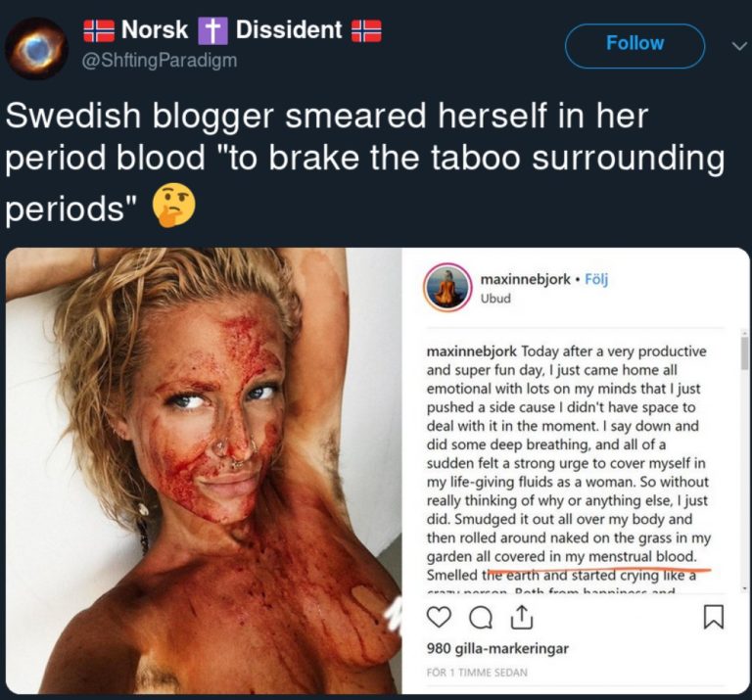This screenshot has width=752, height=700.
Task: Open maxinnebjork profile picture
Action: point(446,287)
